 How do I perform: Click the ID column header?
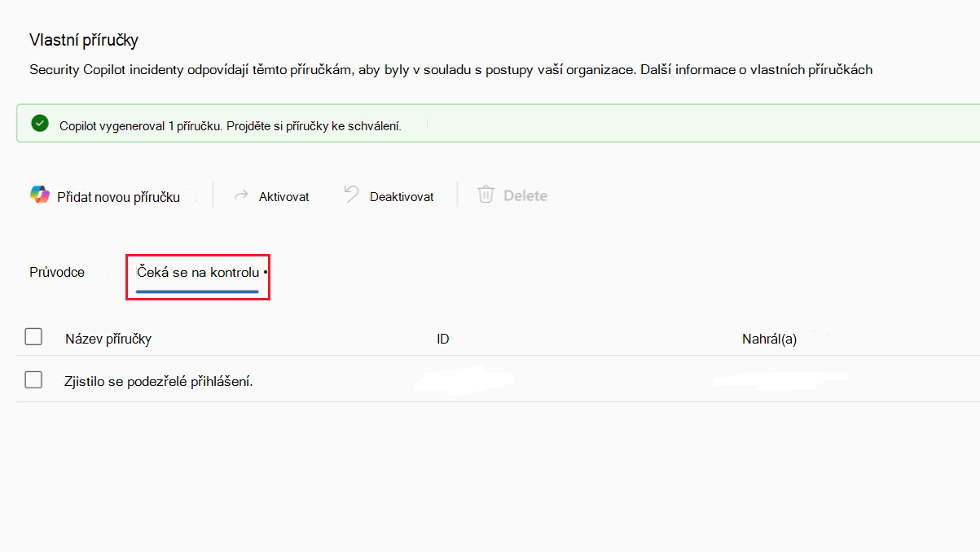point(443,339)
